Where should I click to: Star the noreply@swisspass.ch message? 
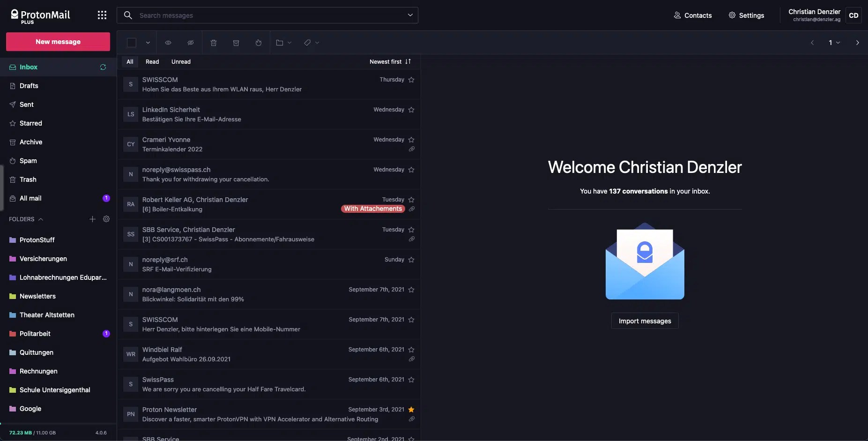411,170
